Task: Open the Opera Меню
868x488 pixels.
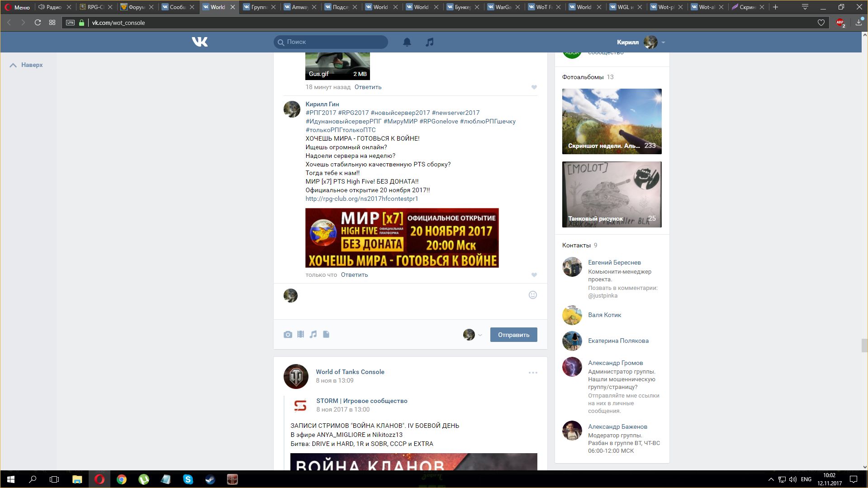Action: pos(17,7)
